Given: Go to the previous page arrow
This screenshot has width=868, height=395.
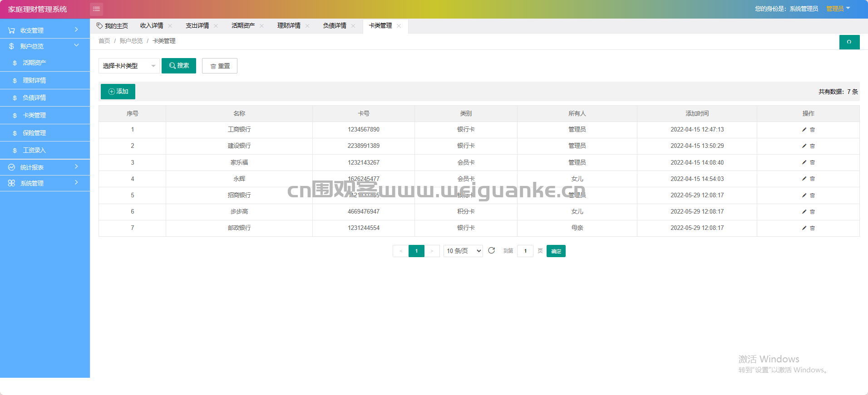Looking at the screenshot, I should (x=400, y=251).
